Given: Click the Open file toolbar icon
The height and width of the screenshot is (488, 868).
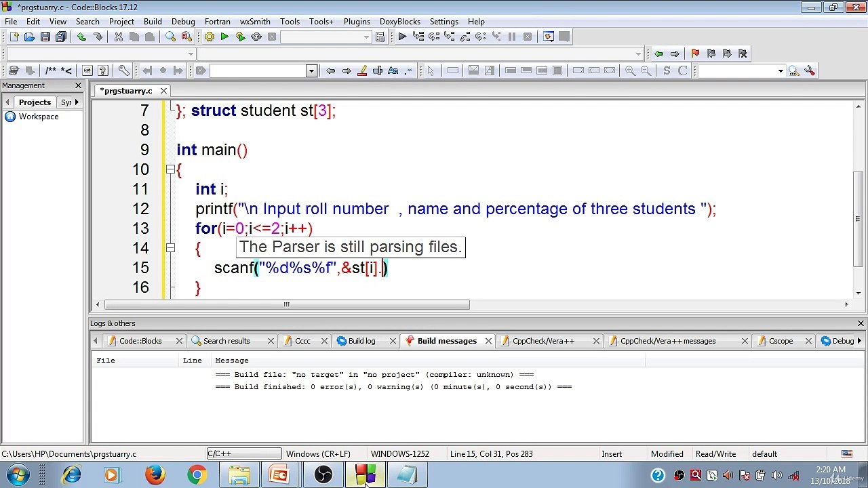Looking at the screenshot, I should pos(29,37).
